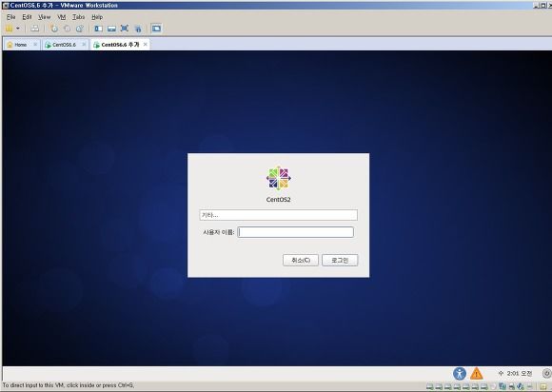The image size is (552, 392).
Task: Click the yellow power/suspend toolbar icon
Action: point(10,29)
